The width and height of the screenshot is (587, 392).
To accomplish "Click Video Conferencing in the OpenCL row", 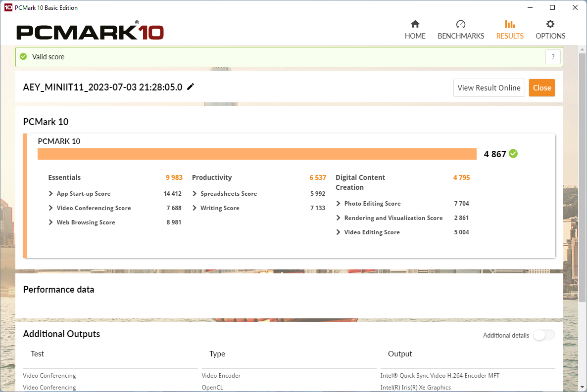I will point(49,388).
